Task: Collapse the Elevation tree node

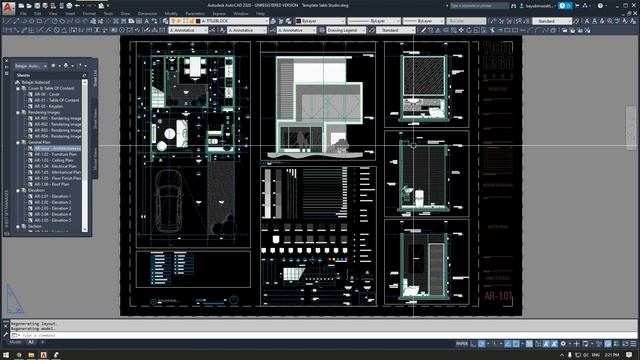Action: pyautogui.click(x=18, y=190)
